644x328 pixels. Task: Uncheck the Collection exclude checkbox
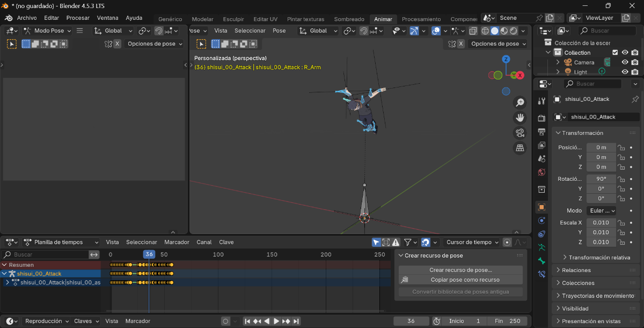tap(615, 53)
